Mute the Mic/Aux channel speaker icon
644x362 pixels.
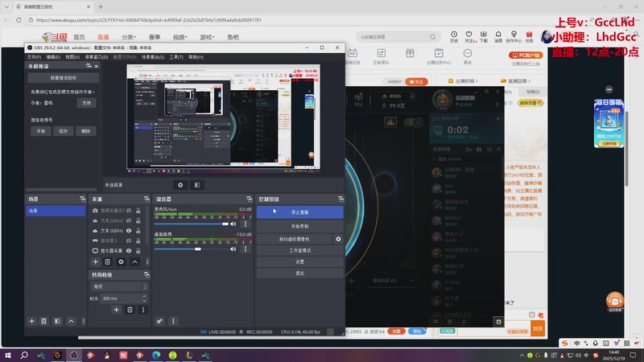pyautogui.click(x=233, y=224)
